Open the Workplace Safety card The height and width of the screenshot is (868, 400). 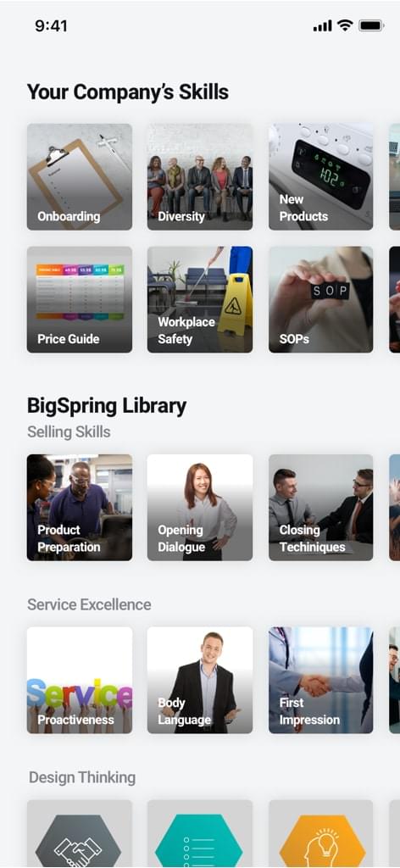[x=200, y=299]
